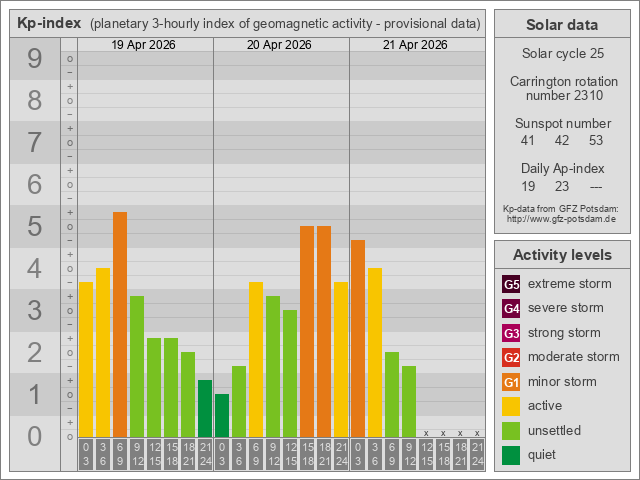Select the dark green quiet swatch
Viewport: 640px width, 480px height.
coord(511,455)
